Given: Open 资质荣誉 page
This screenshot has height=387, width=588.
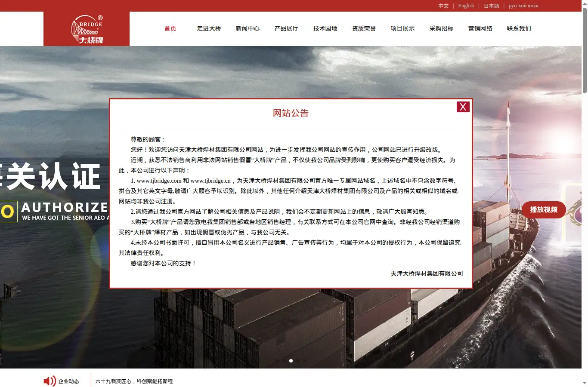Looking at the screenshot, I should [364, 28].
